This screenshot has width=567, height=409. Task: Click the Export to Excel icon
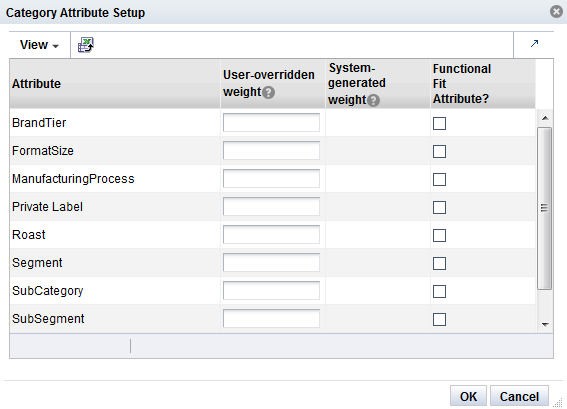86,45
